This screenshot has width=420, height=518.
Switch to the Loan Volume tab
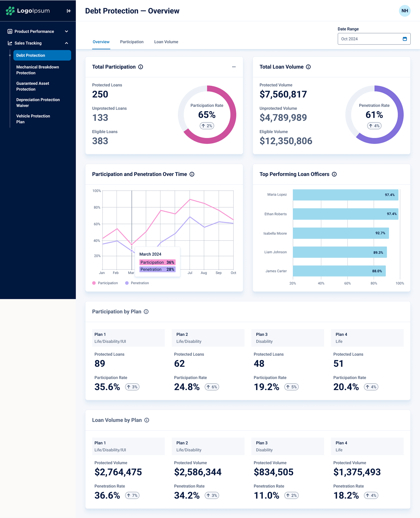(166, 42)
